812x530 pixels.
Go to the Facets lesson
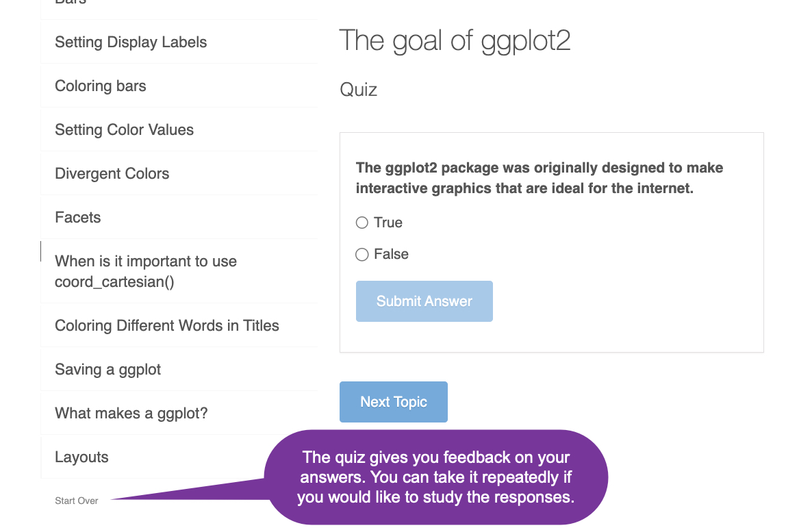point(77,217)
